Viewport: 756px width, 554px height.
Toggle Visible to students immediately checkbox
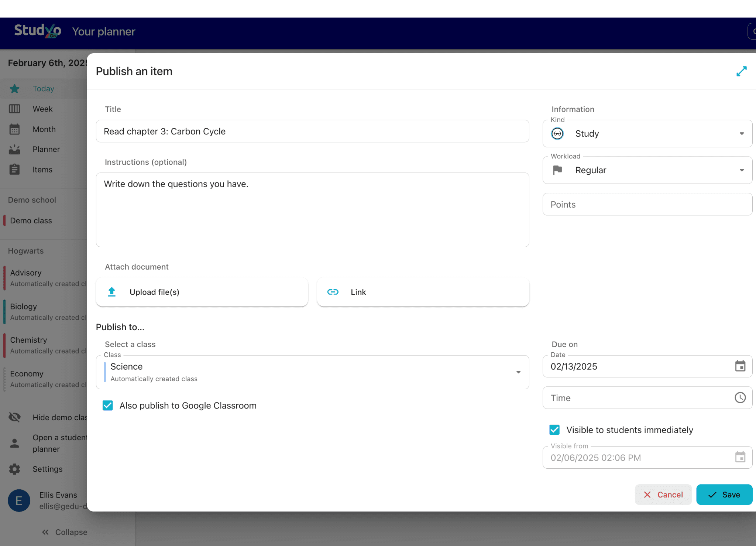pyautogui.click(x=554, y=430)
